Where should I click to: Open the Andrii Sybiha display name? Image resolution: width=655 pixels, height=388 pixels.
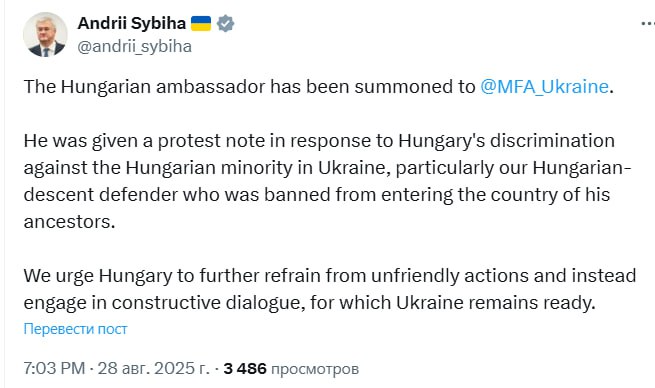132,23
